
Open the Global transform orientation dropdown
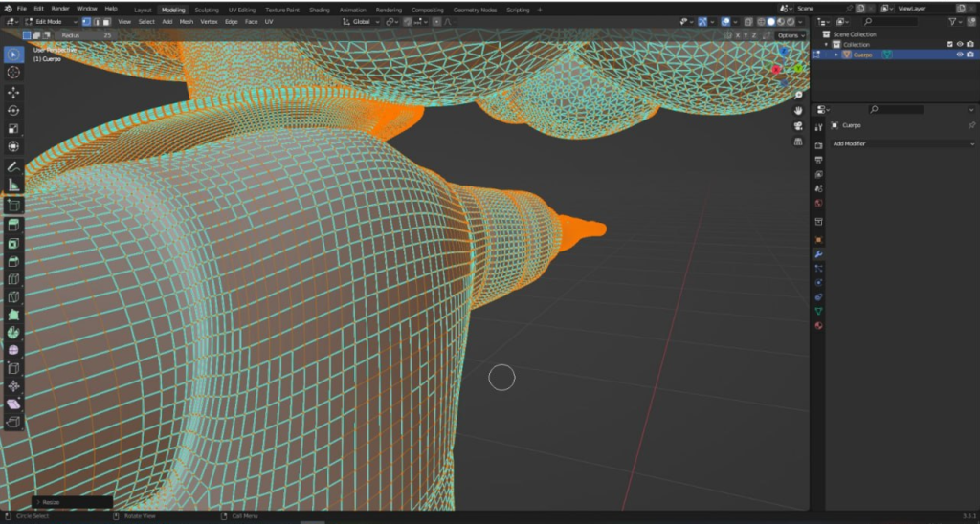(x=362, y=21)
